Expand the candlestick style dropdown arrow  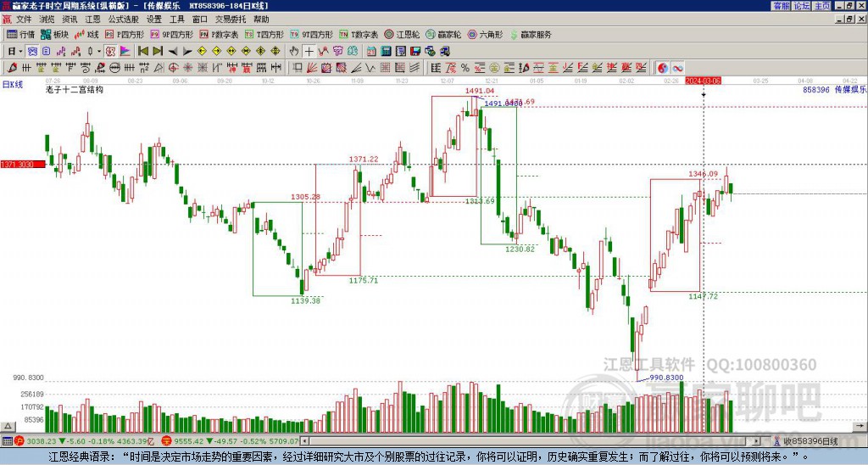click(99, 51)
